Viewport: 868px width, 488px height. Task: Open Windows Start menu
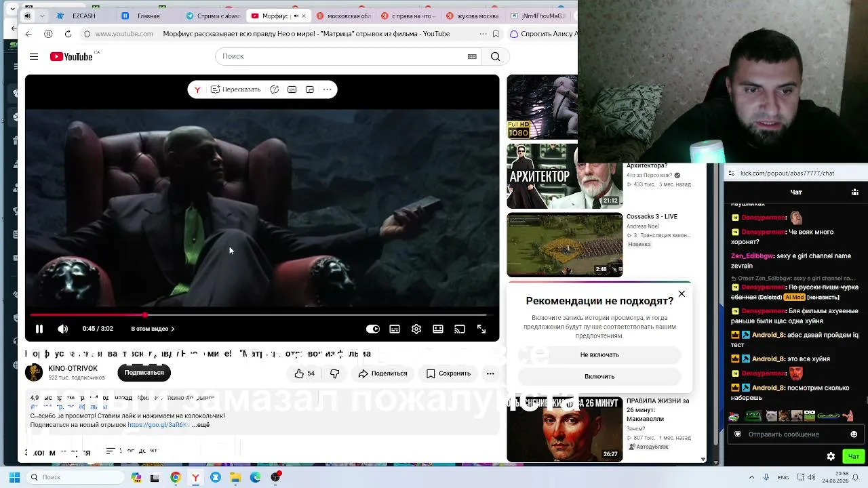(x=14, y=477)
